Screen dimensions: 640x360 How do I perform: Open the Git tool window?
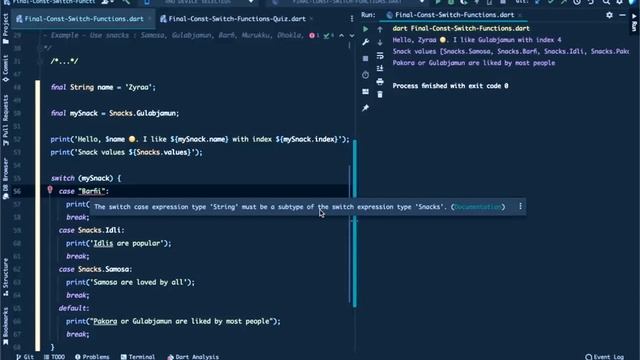point(25,356)
